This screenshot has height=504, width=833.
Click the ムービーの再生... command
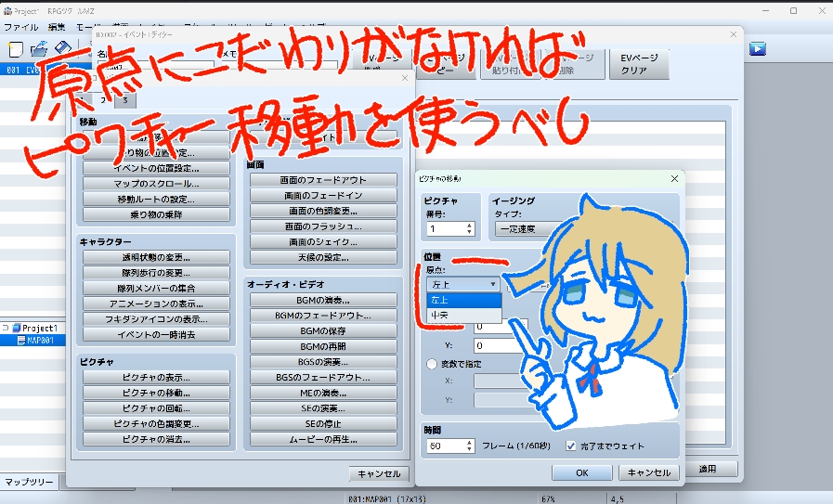click(x=323, y=439)
